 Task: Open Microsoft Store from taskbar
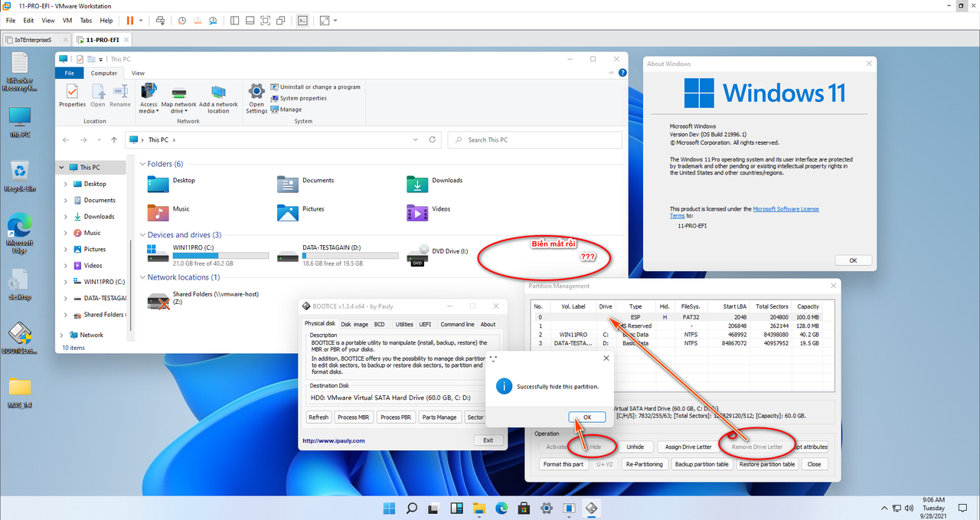click(x=524, y=508)
